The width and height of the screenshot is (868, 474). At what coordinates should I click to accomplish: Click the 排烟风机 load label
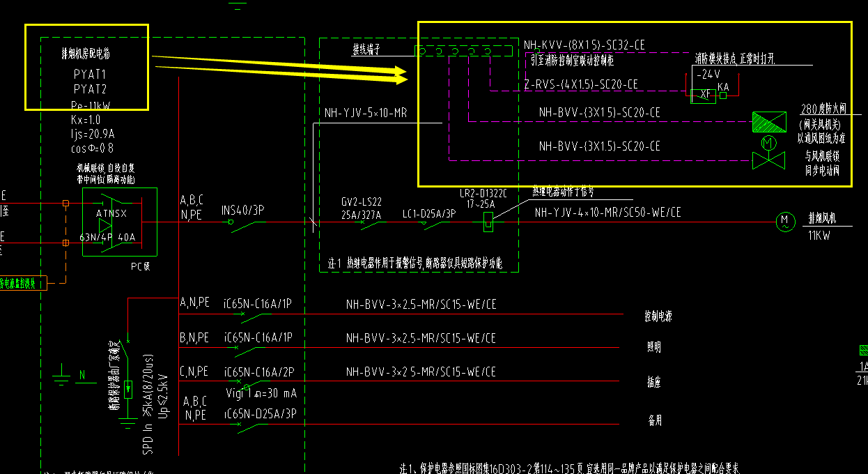821,218
